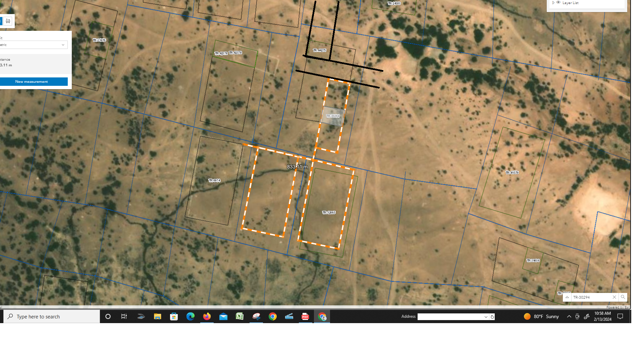Open the Windows Ink Workspace pen icon
The width and height of the screenshot is (644, 362).
coord(587,316)
